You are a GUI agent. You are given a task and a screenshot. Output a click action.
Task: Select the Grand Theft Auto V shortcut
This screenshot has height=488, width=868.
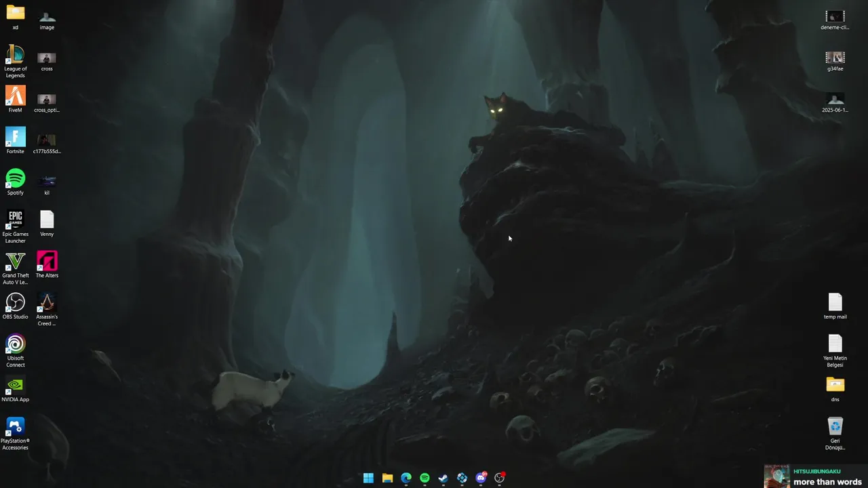point(16,268)
